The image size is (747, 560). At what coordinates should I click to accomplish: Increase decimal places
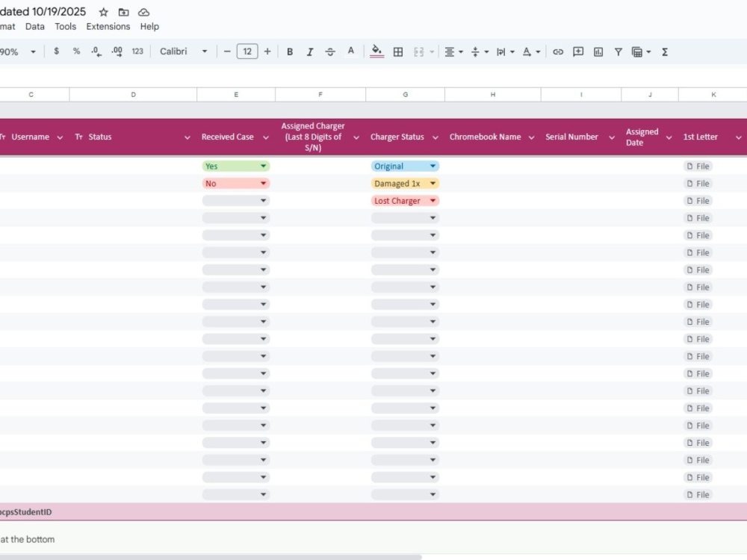[x=117, y=52]
